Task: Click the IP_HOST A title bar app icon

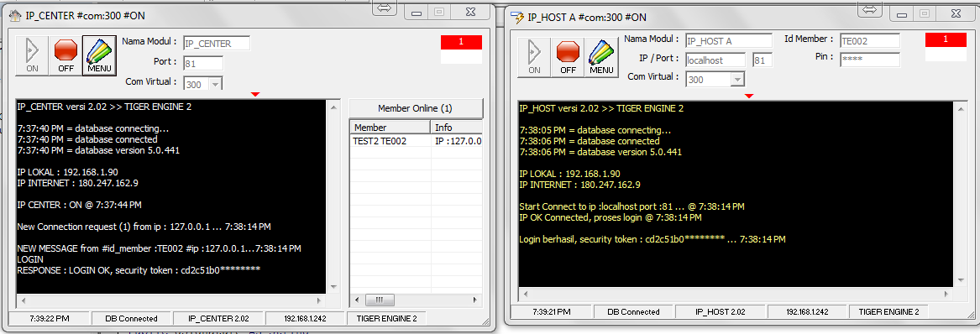Action: click(517, 17)
